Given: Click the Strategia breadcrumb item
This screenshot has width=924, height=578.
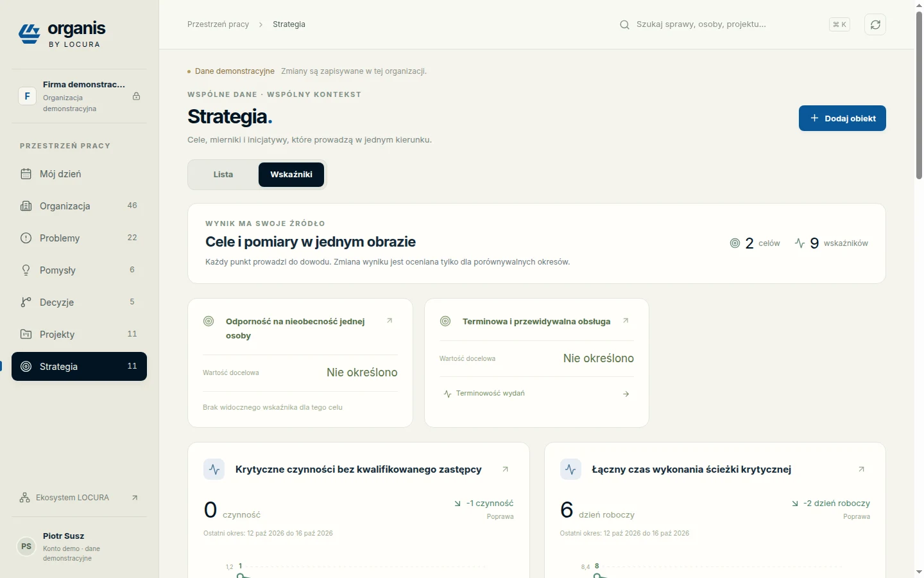Looking at the screenshot, I should (x=289, y=24).
